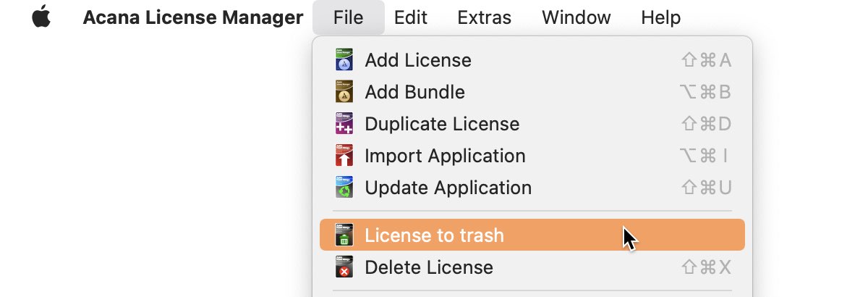
Task: Select the Import Application entry
Action: tap(532, 156)
